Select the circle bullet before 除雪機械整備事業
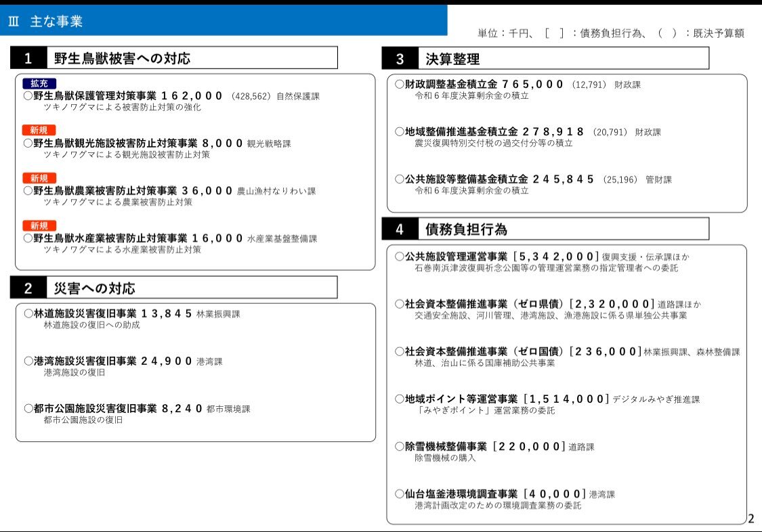This screenshot has width=762, height=532. [400, 447]
